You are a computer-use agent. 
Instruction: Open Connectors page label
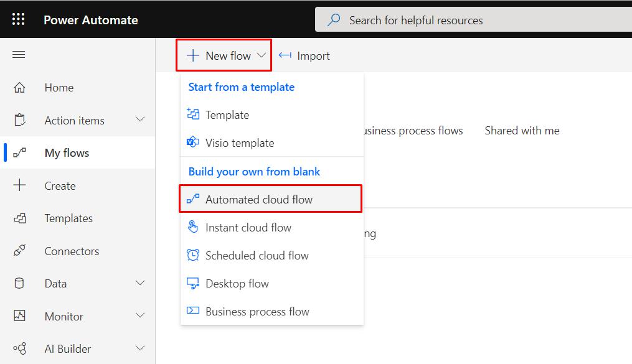pyautogui.click(x=72, y=251)
